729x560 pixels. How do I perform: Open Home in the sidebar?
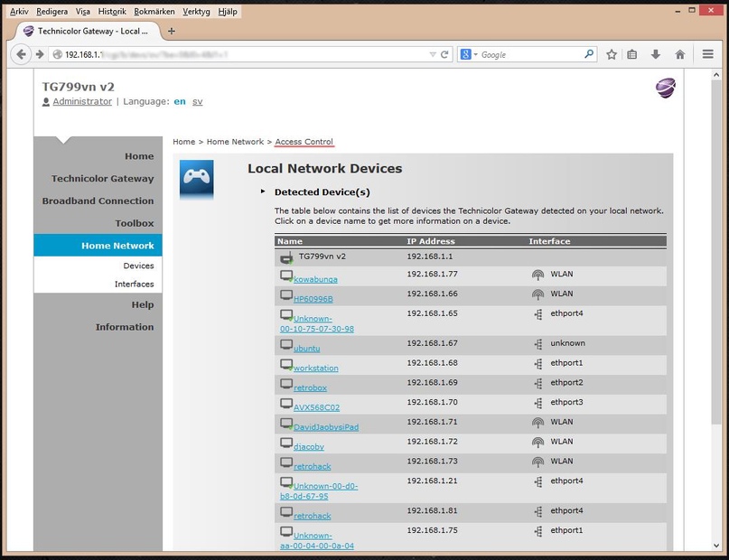pos(139,156)
